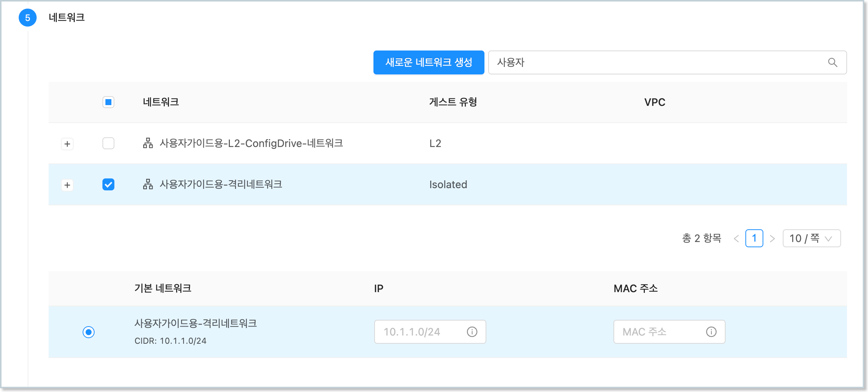
Task: Open the 10 / 쪽 page size dropdown
Action: click(x=811, y=239)
